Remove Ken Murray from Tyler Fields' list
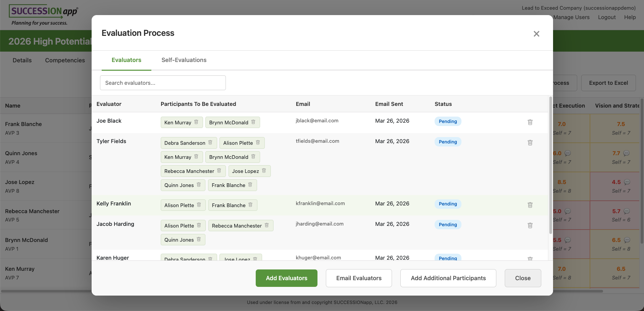This screenshot has width=644, height=311. [x=196, y=157]
